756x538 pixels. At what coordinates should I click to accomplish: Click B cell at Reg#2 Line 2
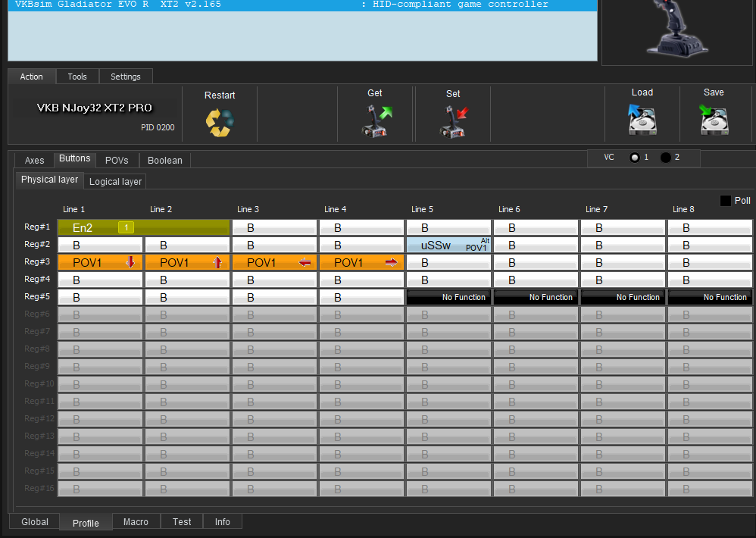click(188, 245)
